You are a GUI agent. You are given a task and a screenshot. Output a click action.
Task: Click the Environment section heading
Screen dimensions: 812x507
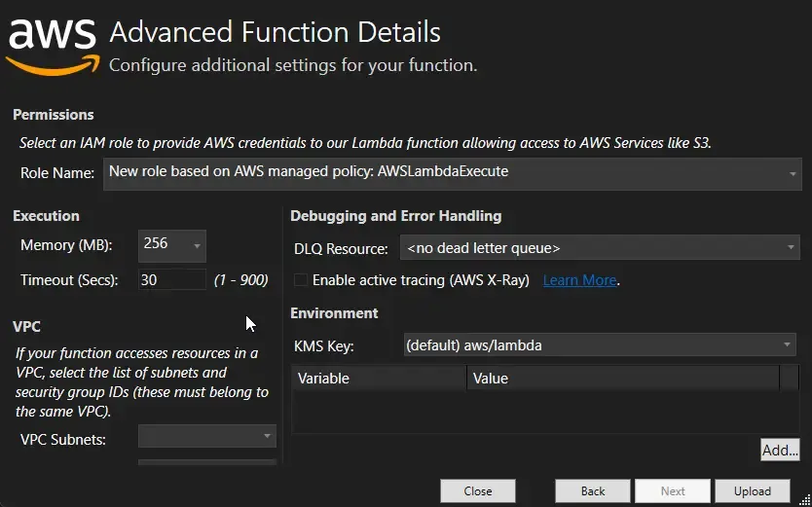pos(334,313)
